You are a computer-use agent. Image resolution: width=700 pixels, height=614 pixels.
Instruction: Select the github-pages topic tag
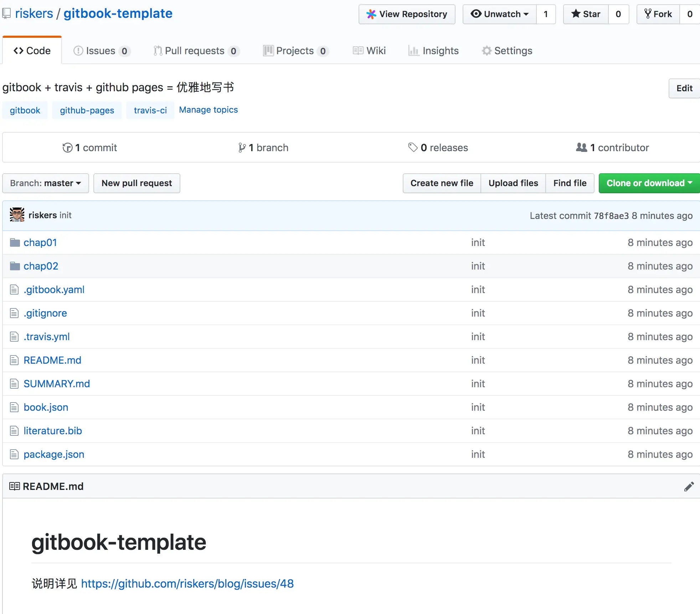tap(87, 111)
